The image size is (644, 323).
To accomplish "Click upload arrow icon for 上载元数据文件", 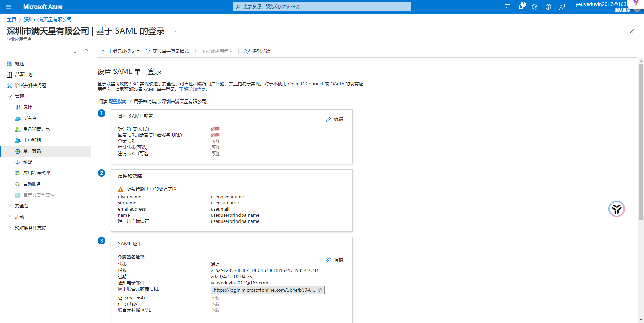I will click(x=103, y=51).
